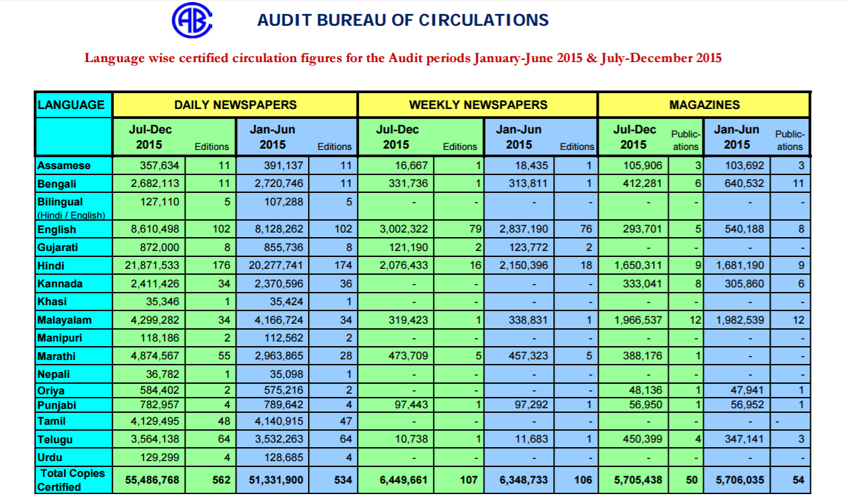Select Telugu magazine value 450,399

point(642,439)
